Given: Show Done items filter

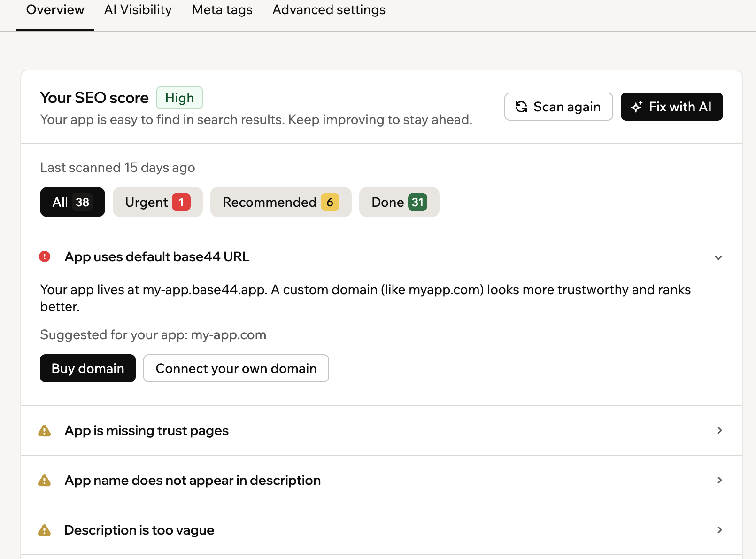Looking at the screenshot, I should point(399,202).
